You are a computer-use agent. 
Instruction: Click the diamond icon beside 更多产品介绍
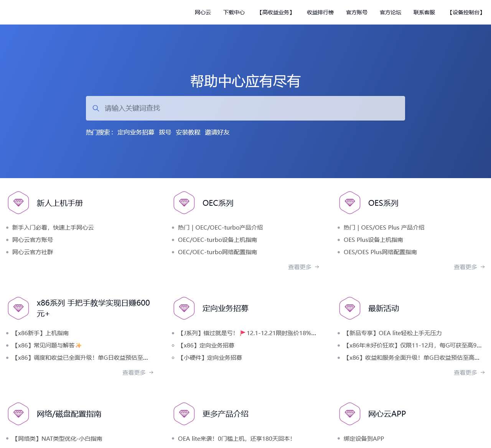click(184, 414)
